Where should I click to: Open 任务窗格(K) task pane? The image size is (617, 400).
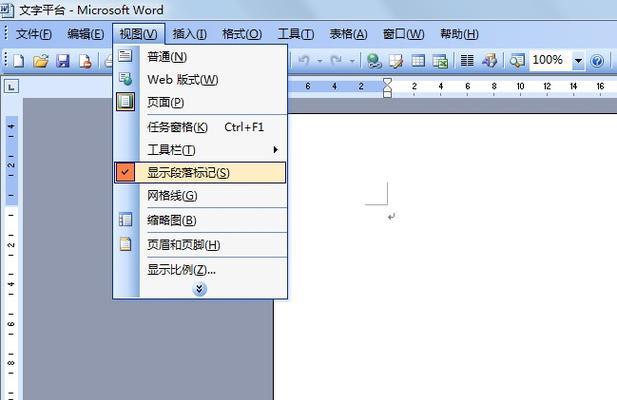point(200,127)
